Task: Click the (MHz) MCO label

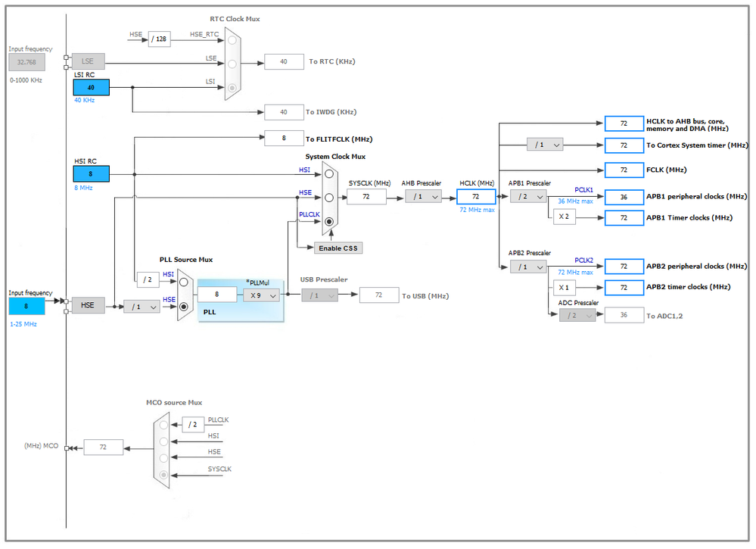Action: pos(42,446)
